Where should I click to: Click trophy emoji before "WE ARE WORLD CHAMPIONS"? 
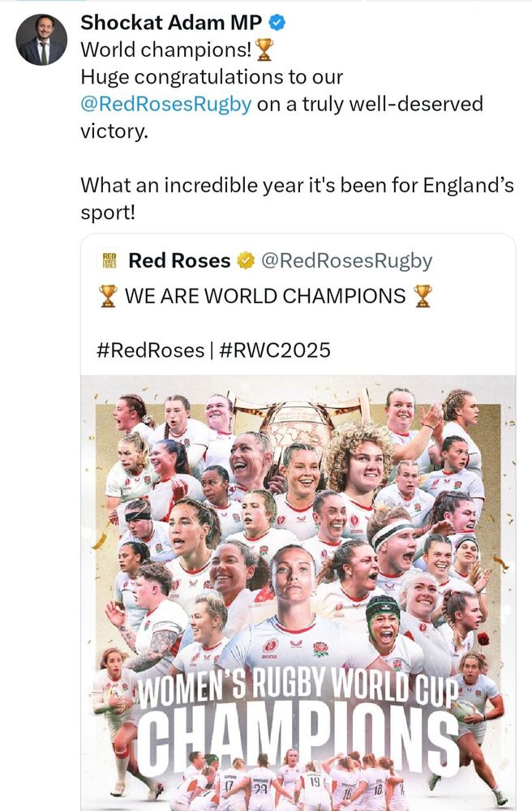coord(108,296)
